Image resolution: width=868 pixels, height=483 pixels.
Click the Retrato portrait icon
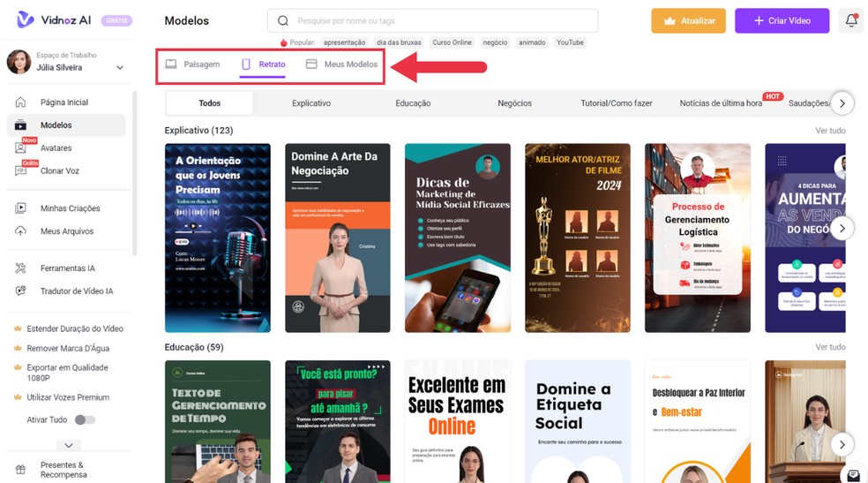click(x=246, y=64)
